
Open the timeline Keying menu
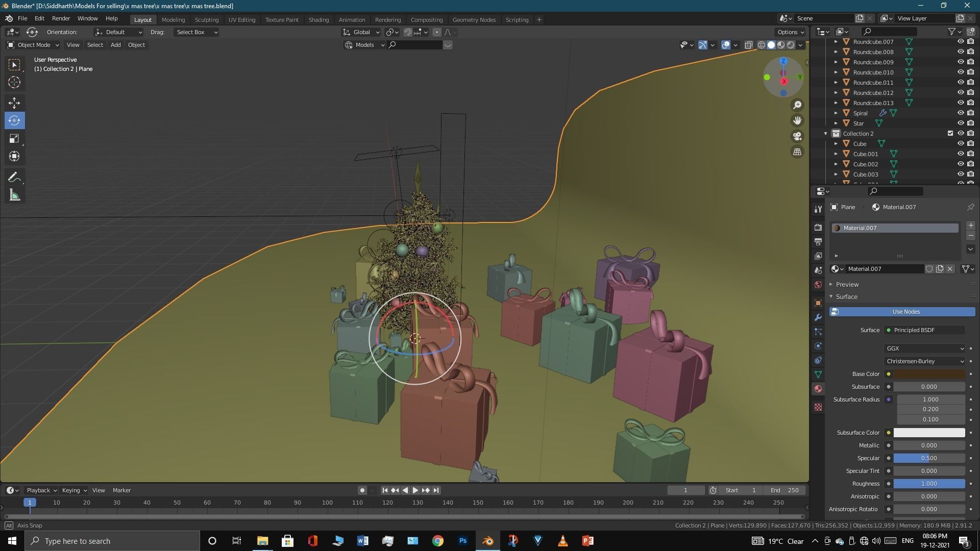click(x=74, y=490)
